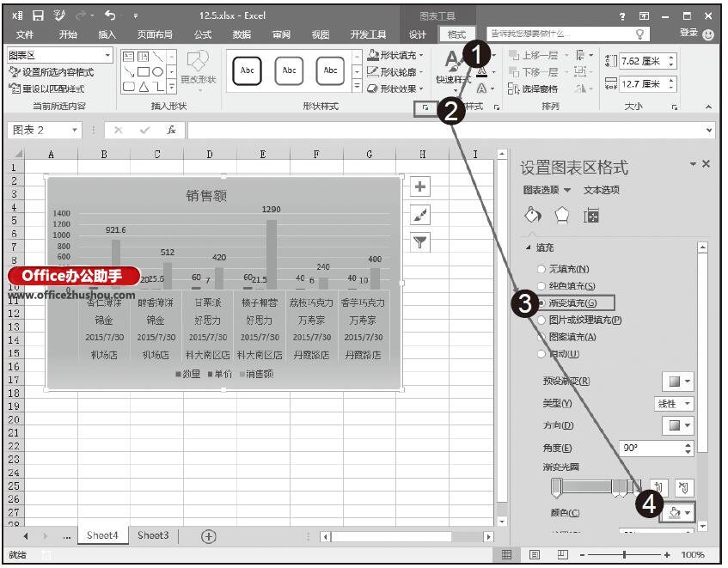
Task: Select Pattern fill option
Action: point(566,337)
